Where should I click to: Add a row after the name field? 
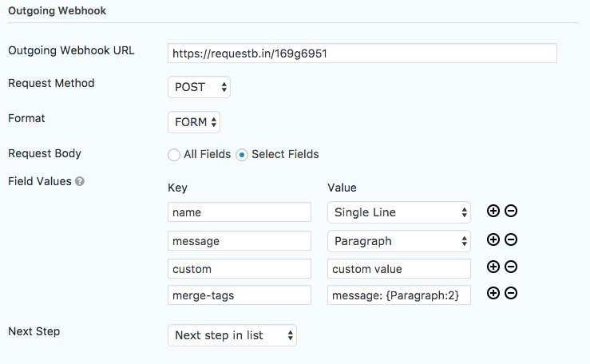[x=493, y=211]
